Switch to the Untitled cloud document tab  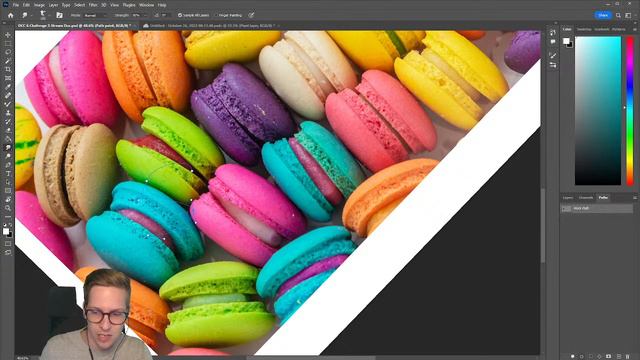tap(211, 26)
